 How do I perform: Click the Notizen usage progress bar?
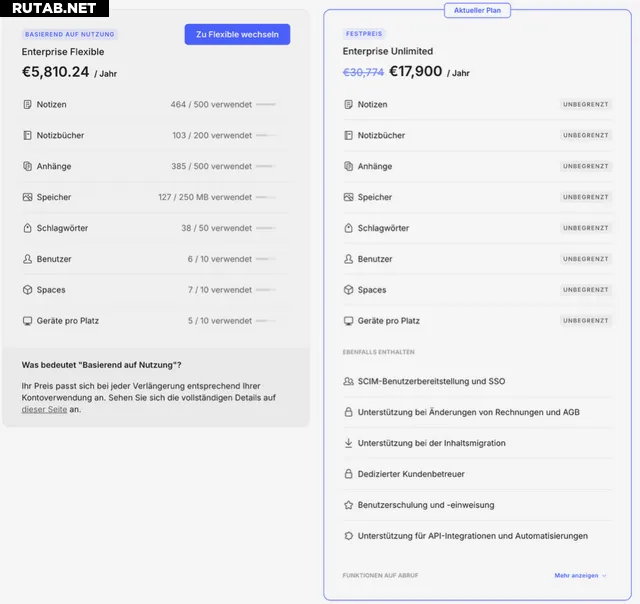point(266,104)
